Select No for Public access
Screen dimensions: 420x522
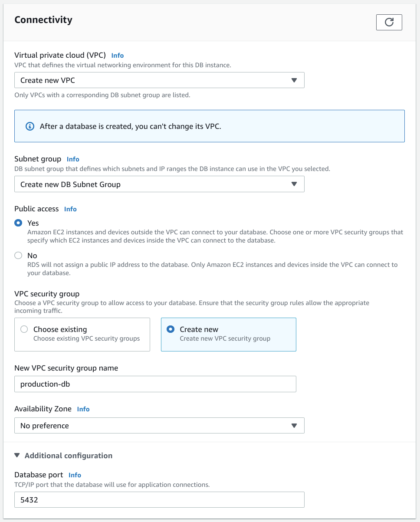tap(18, 256)
